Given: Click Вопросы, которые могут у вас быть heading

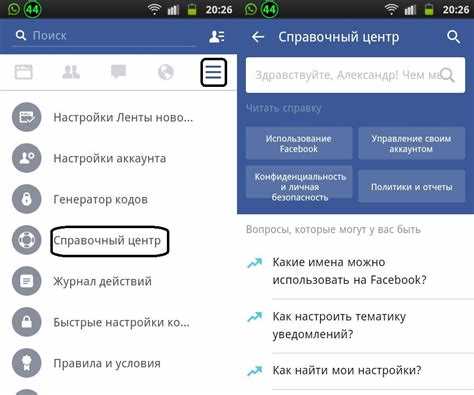Looking at the screenshot, I should click(x=333, y=229).
